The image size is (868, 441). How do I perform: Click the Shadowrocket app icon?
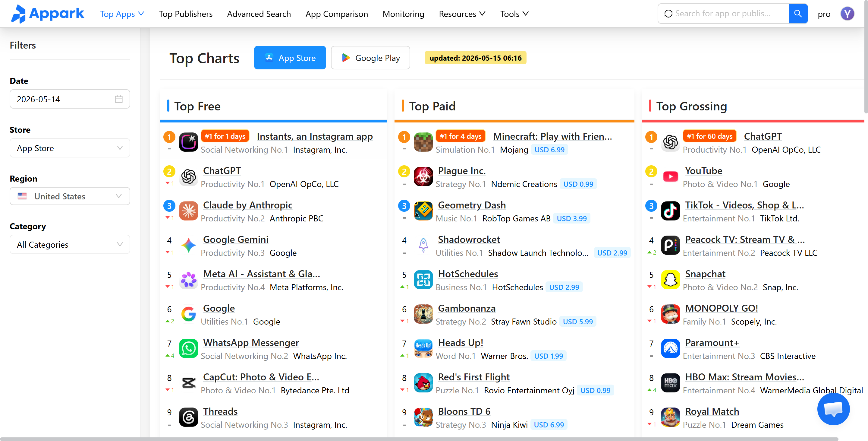(423, 246)
